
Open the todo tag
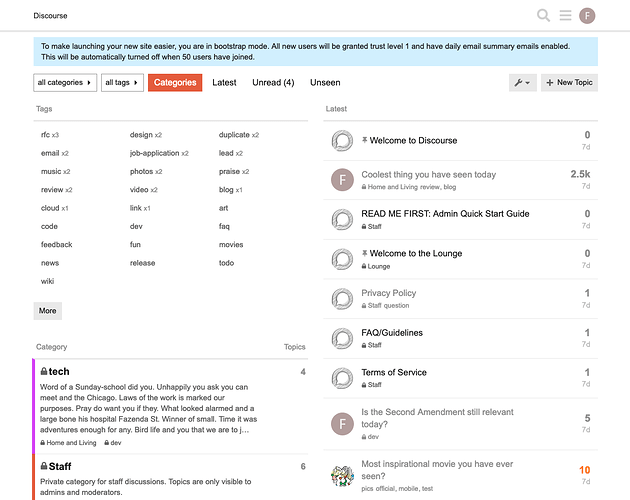[x=226, y=263]
